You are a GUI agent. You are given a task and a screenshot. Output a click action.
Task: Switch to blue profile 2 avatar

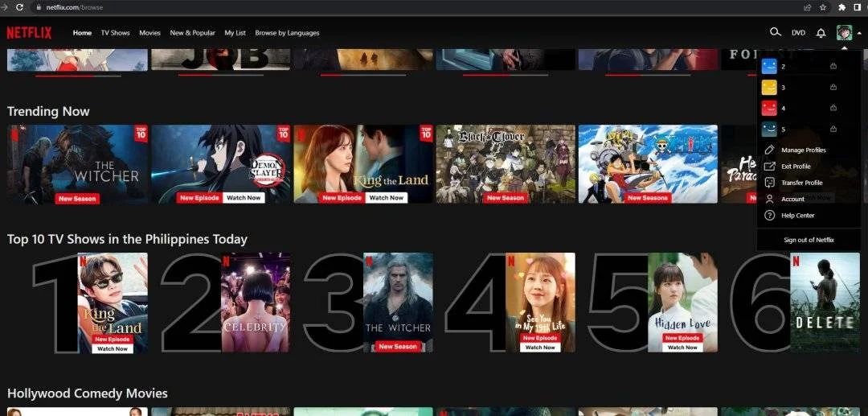point(769,67)
